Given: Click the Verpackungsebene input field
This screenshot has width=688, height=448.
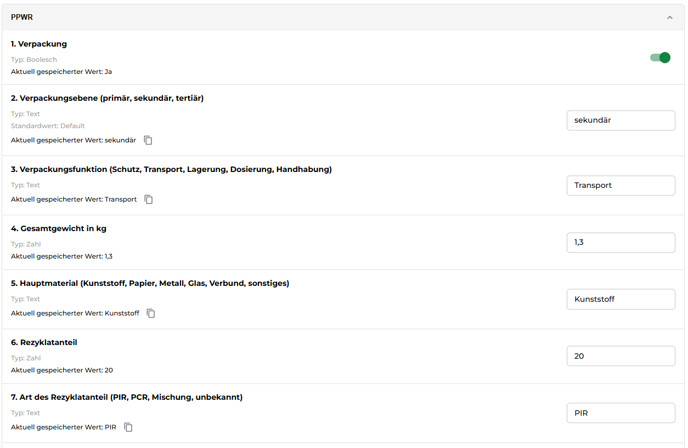Looking at the screenshot, I should 620,120.
